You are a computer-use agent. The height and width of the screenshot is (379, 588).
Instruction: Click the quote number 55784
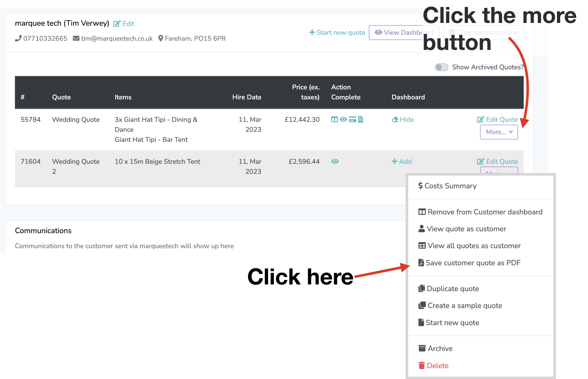click(30, 119)
